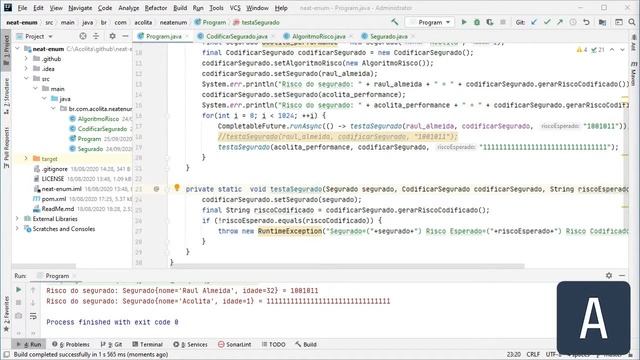Screen dimensions: 640x360
Task: Switch to CodificarSegurado.java tab
Action: click(237, 36)
